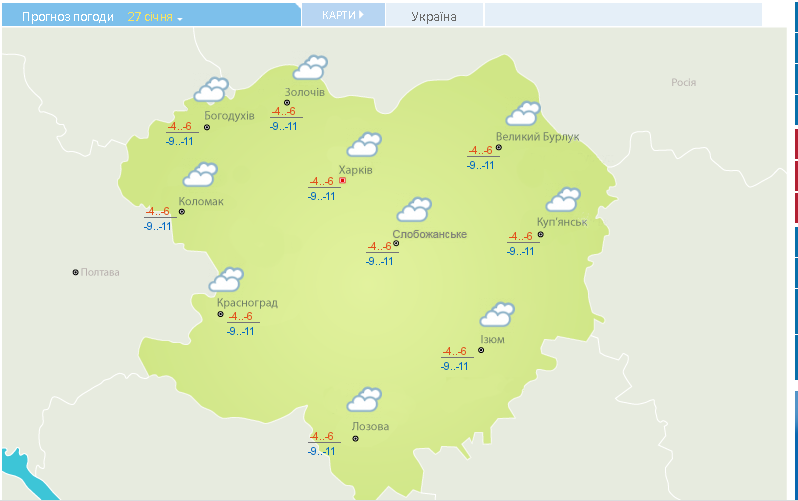Click the cloud icon above Харків

point(364,145)
